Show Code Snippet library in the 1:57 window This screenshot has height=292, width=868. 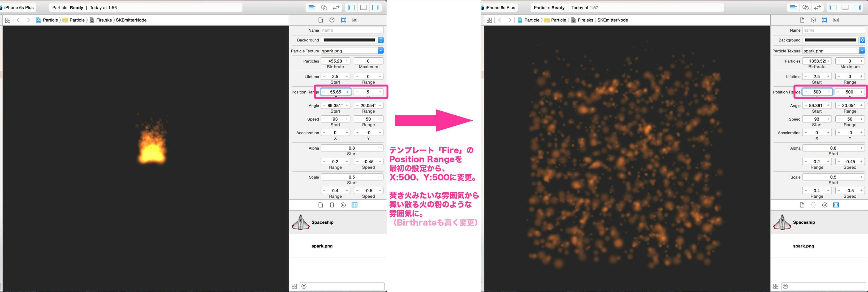(x=813, y=205)
